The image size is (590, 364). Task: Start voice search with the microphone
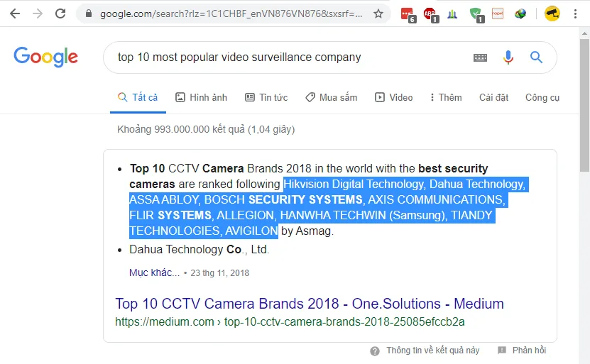point(508,57)
